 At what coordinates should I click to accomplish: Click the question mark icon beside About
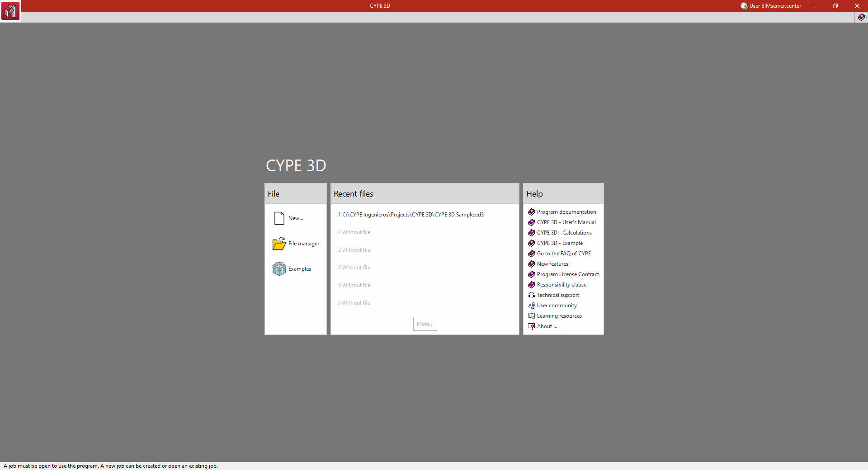pos(532,326)
